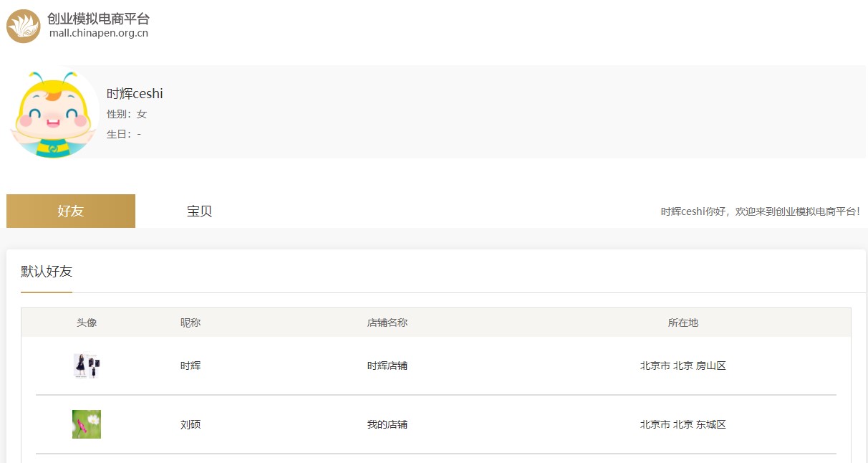Screen dimensions: 868x463
Task: Open 刘硕's 我的店铺 shop
Action: point(387,424)
